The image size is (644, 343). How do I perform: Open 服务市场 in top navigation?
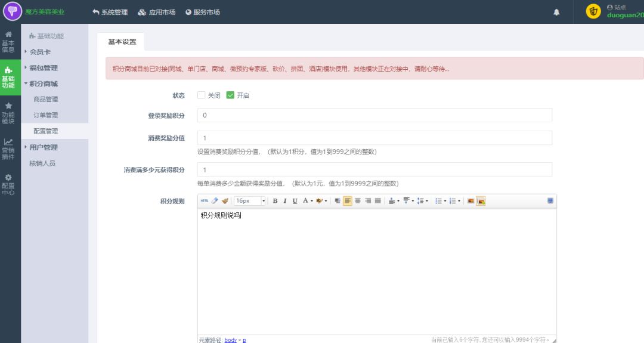coord(203,13)
